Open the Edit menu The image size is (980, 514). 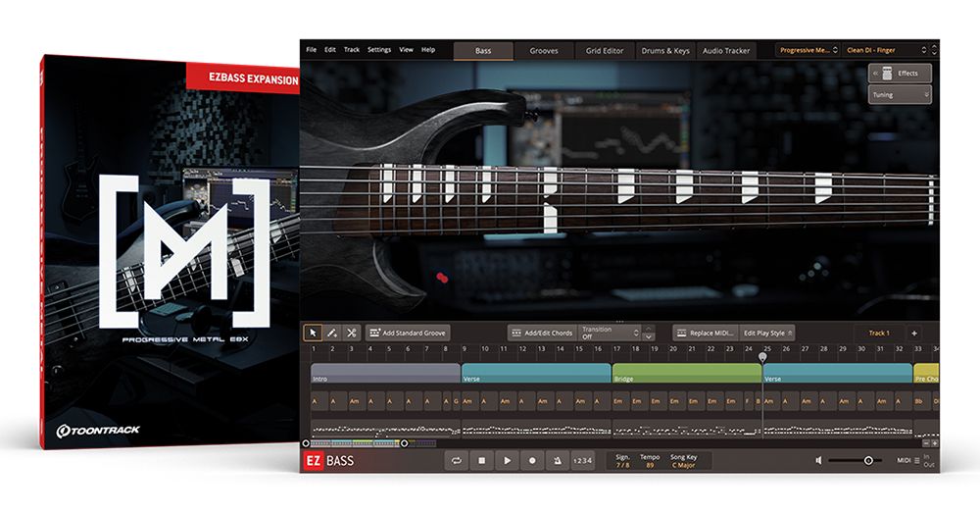click(x=330, y=50)
